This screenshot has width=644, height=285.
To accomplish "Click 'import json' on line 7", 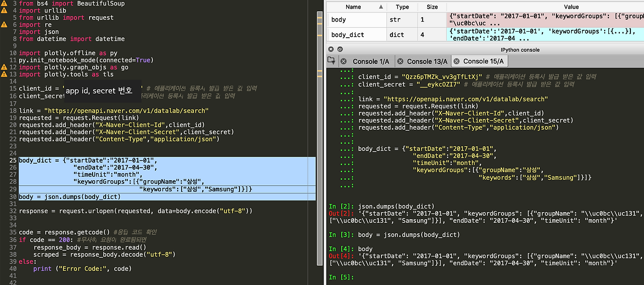I will point(39,32).
